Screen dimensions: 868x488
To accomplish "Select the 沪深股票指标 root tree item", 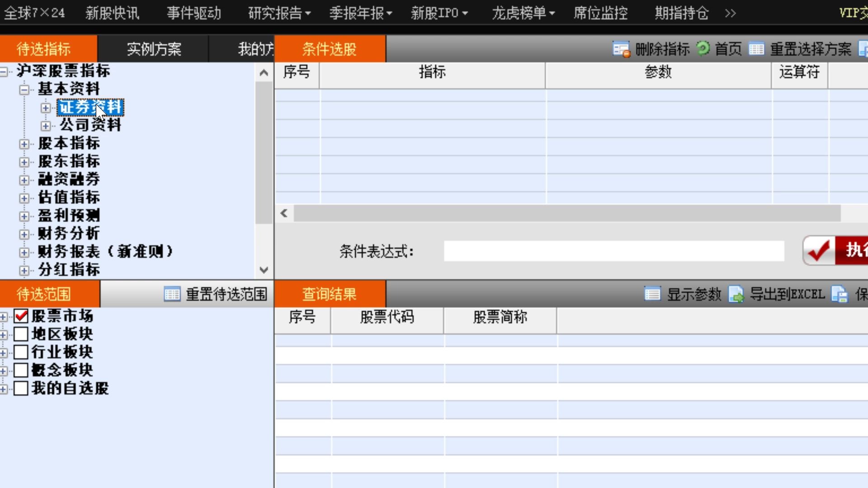I will tap(63, 71).
